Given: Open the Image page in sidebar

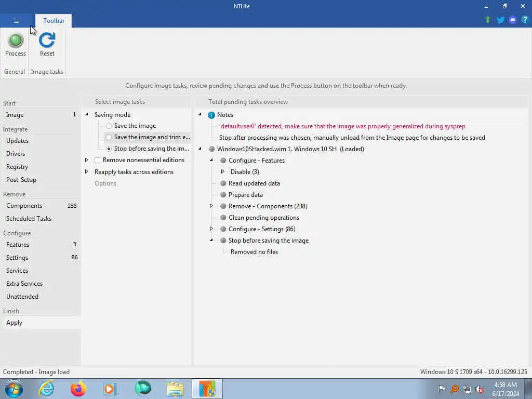Looking at the screenshot, I should click(x=41, y=115).
